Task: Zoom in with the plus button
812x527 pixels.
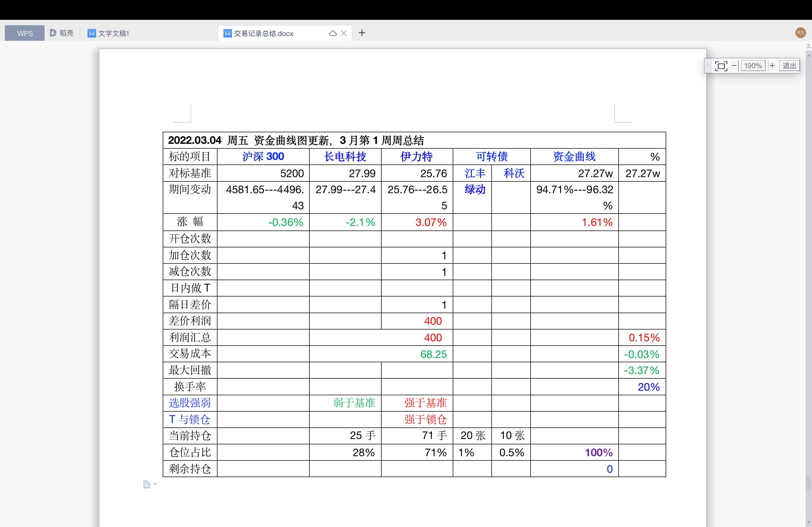Action: 773,65
